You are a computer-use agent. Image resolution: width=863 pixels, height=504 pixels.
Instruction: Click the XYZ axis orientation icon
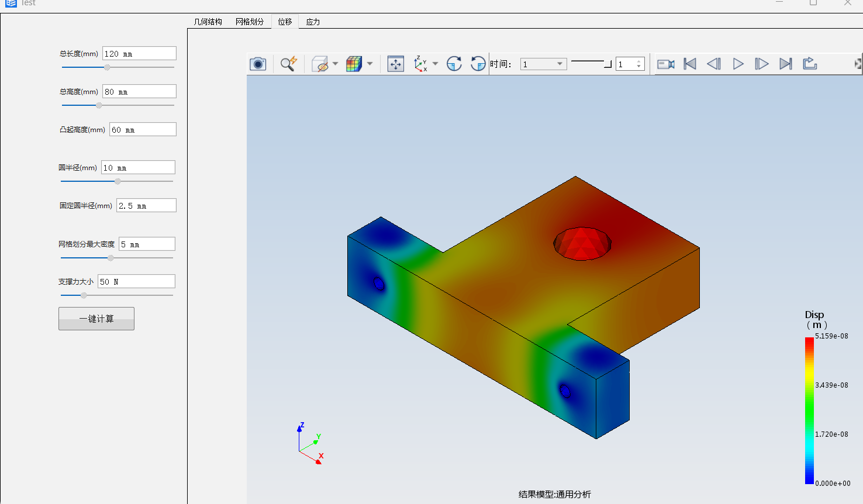421,64
